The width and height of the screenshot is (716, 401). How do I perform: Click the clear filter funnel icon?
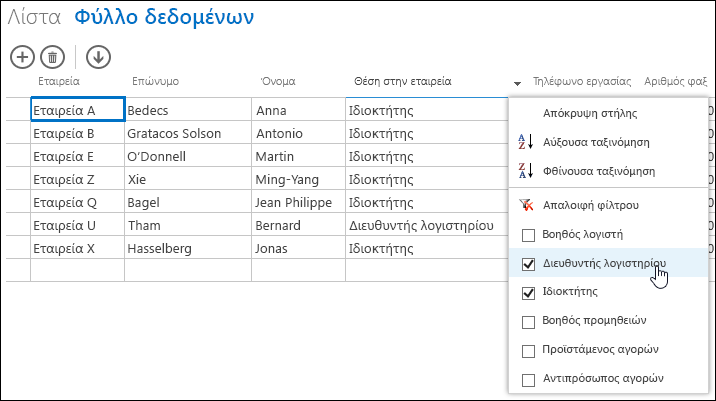(x=526, y=205)
